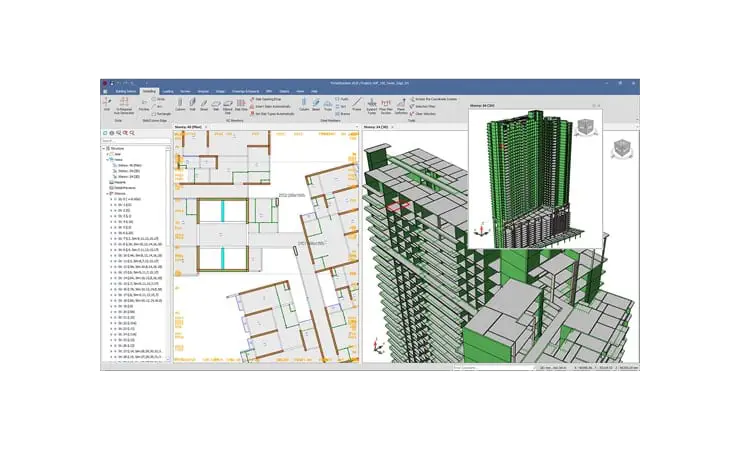Close the floating Storey 24 3D window
The image size is (740, 450).
[599, 106]
